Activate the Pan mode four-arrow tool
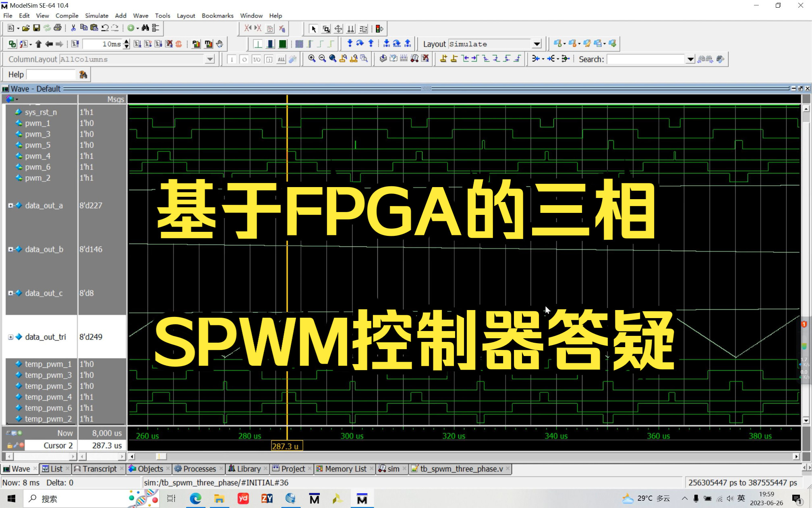 tap(338, 29)
